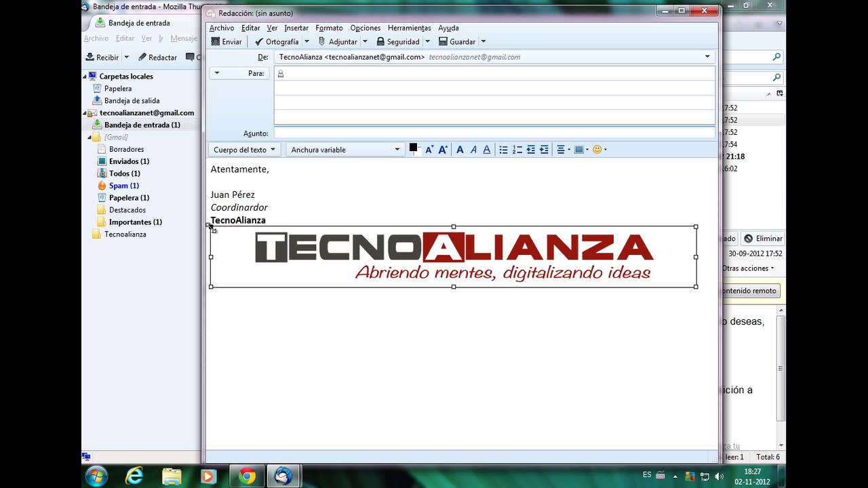Open the Seguridad dropdown arrow
The image size is (868, 488).
pyautogui.click(x=427, y=41)
